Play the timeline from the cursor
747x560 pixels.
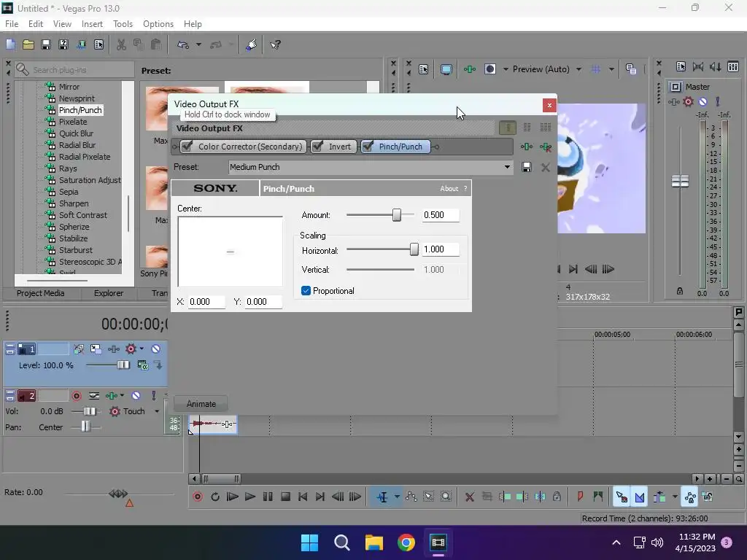click(249, 497)
